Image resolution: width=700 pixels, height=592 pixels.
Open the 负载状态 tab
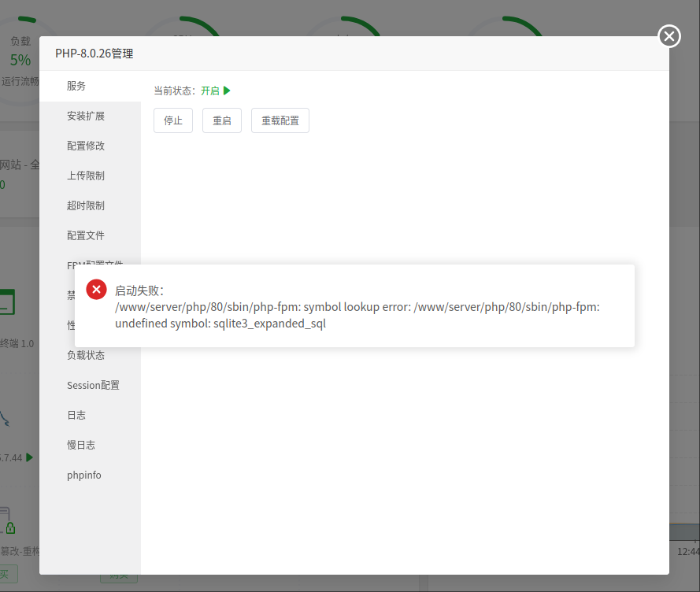click(x=91, y=355)
